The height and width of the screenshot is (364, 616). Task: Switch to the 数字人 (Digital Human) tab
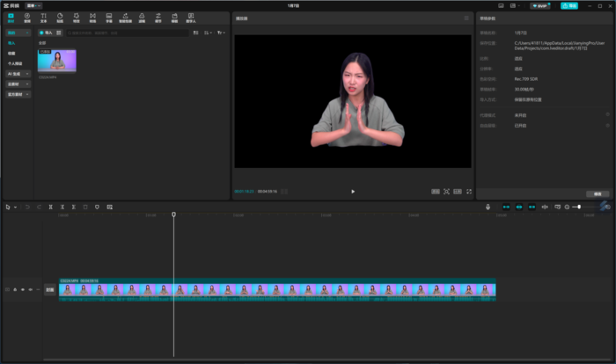tap(190, 18)
